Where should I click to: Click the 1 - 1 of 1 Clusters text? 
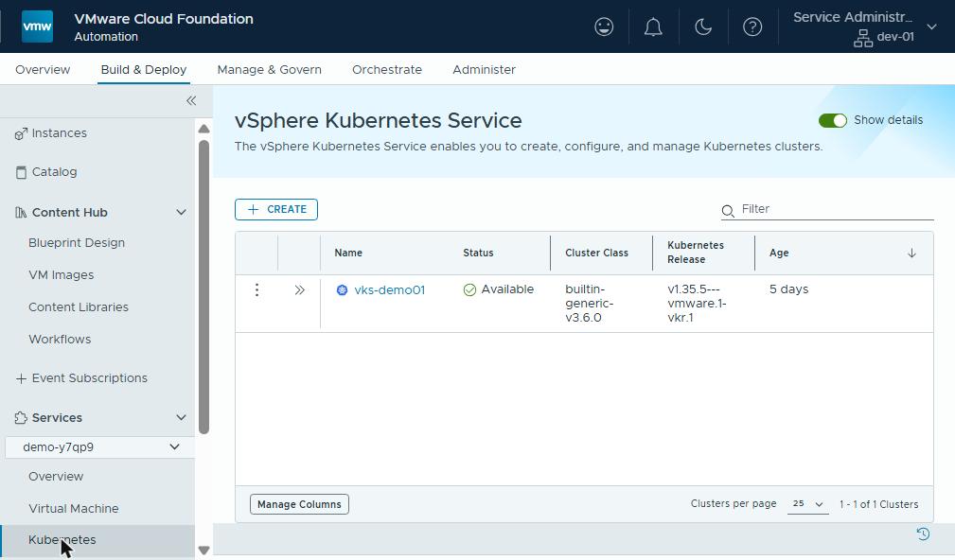(878, 504)
